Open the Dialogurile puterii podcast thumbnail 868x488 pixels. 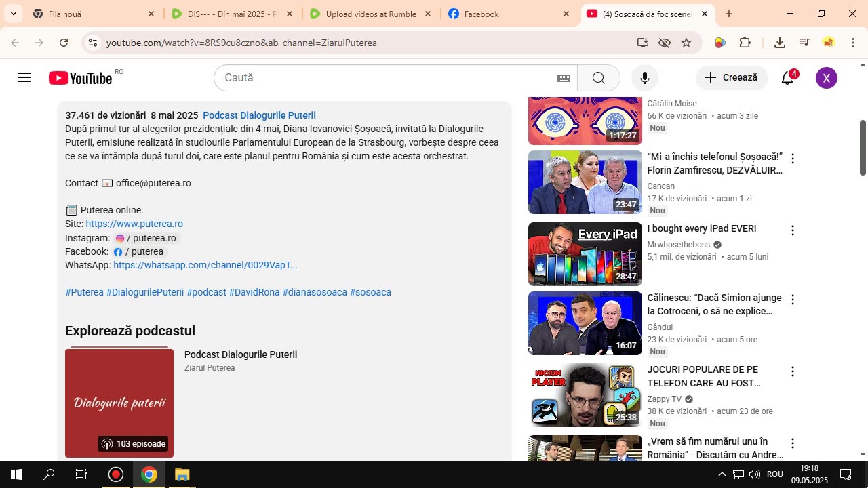[x=119, y=402]
